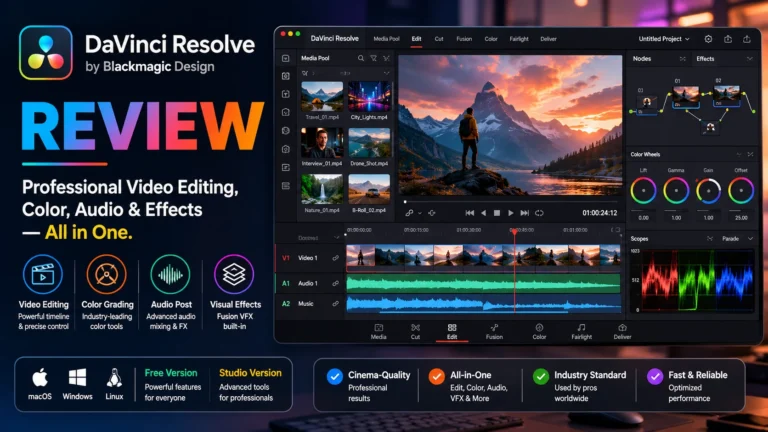Open the timeline track header dropdown
Viewport: 768px width, 432px height.
336,238
